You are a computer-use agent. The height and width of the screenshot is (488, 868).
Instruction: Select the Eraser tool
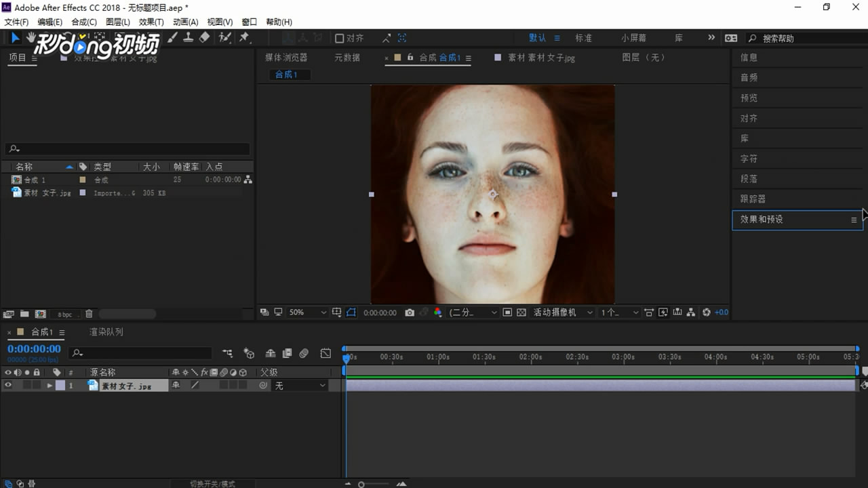205,37
